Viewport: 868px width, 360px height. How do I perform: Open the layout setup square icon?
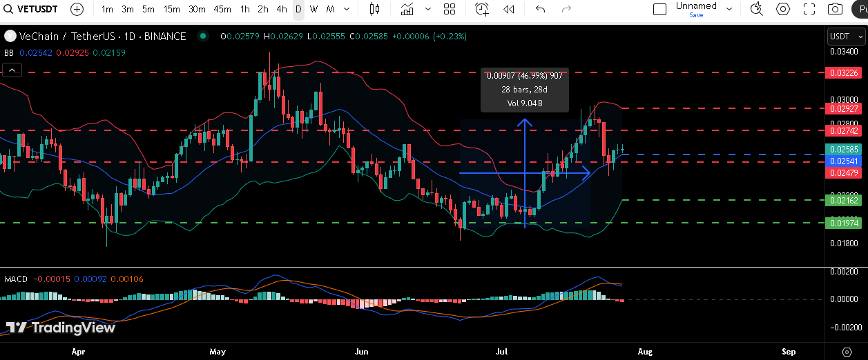660,10
